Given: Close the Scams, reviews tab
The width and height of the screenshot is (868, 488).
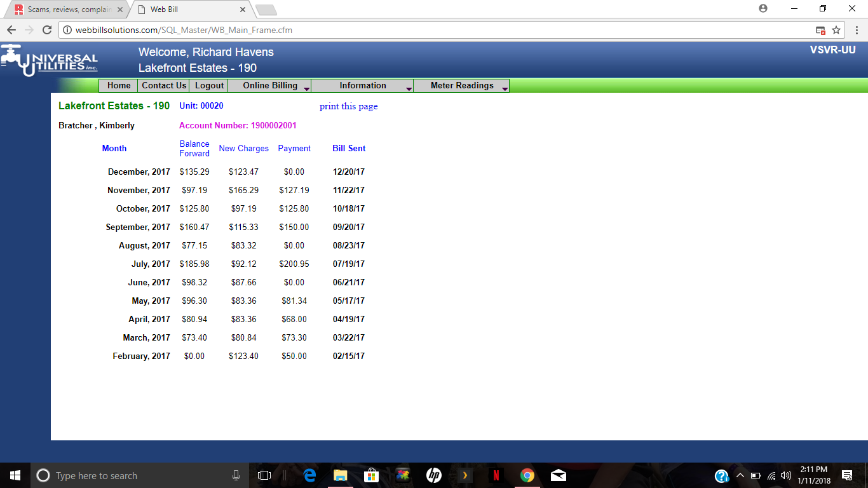Looking at the screenshot, I should pyautogui.click(x=120, y=10).
